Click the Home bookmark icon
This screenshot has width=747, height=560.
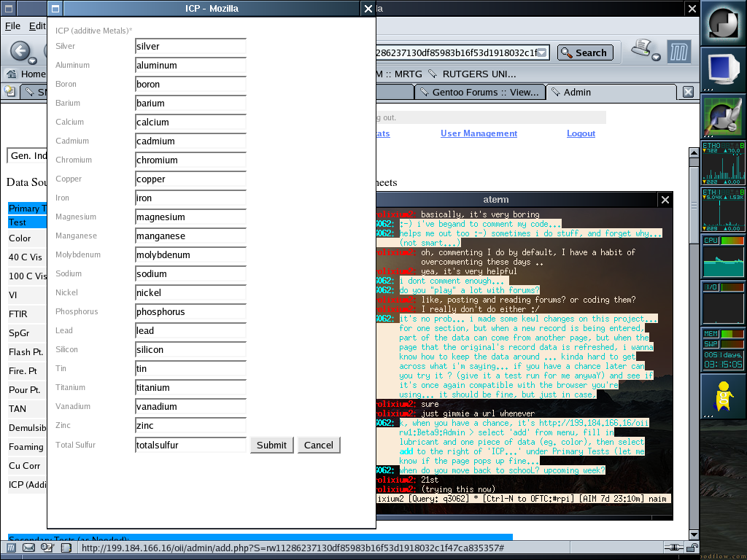click(12, 74)
